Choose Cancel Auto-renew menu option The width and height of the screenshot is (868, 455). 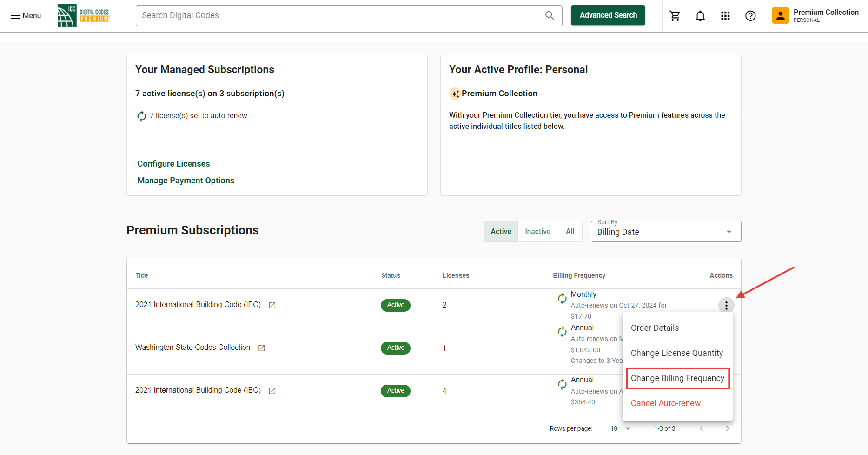[x=665, y=403]
